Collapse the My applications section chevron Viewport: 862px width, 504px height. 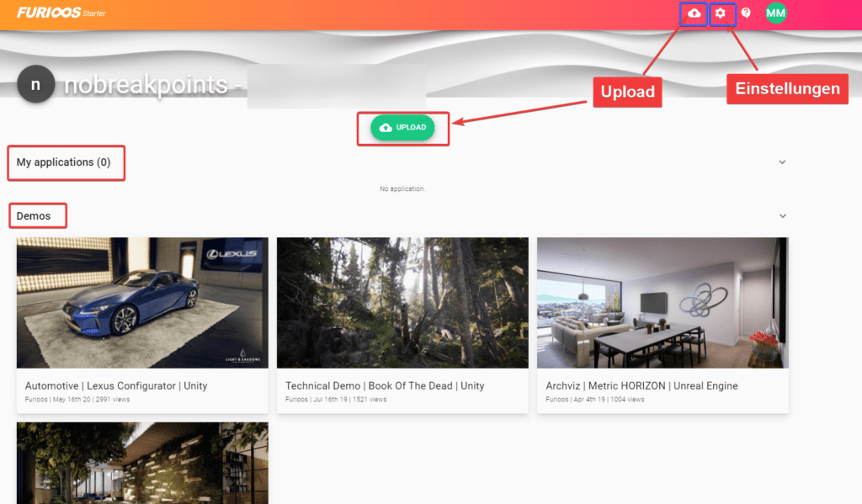click(782, 162)
